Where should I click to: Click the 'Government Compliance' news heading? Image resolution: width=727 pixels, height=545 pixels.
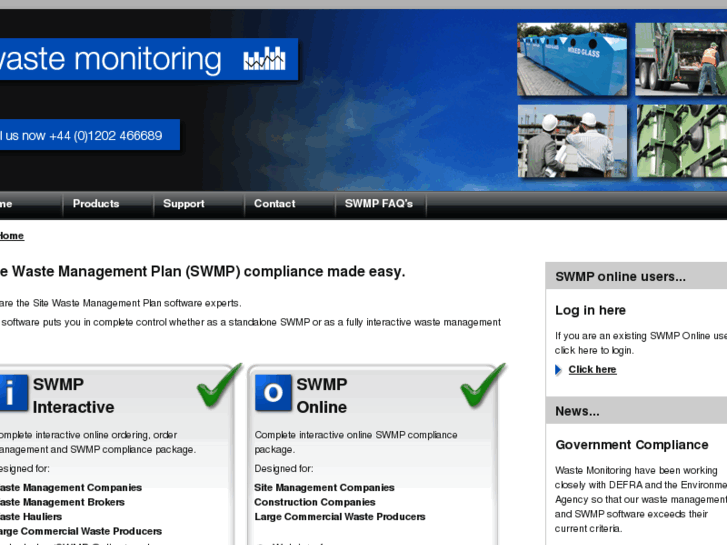(x=631, y=445)
